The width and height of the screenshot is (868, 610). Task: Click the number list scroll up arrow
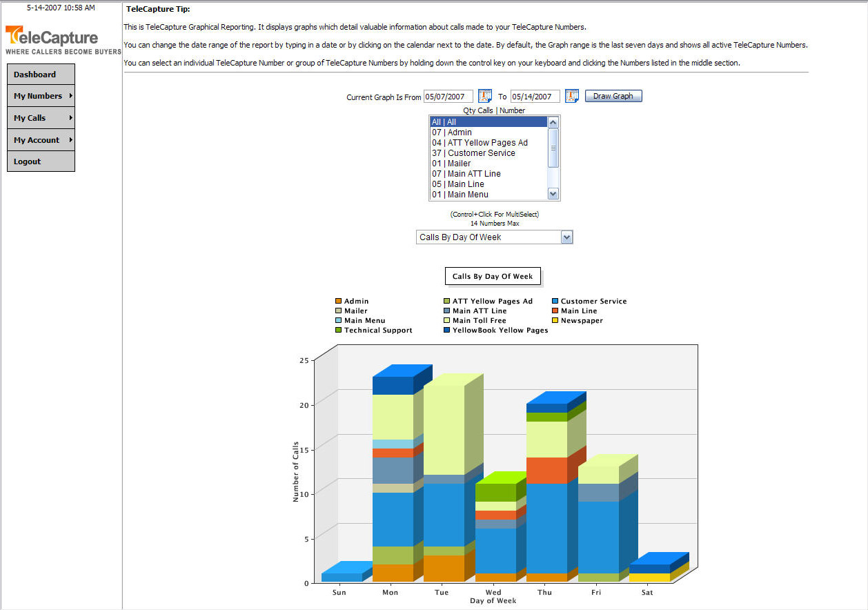[x=553, y=122]
